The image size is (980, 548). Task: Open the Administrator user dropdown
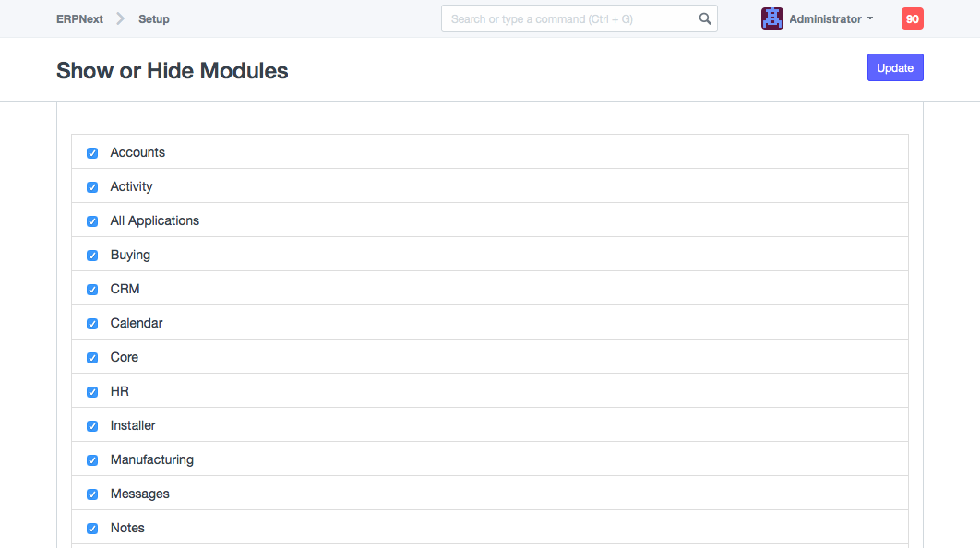831,18
